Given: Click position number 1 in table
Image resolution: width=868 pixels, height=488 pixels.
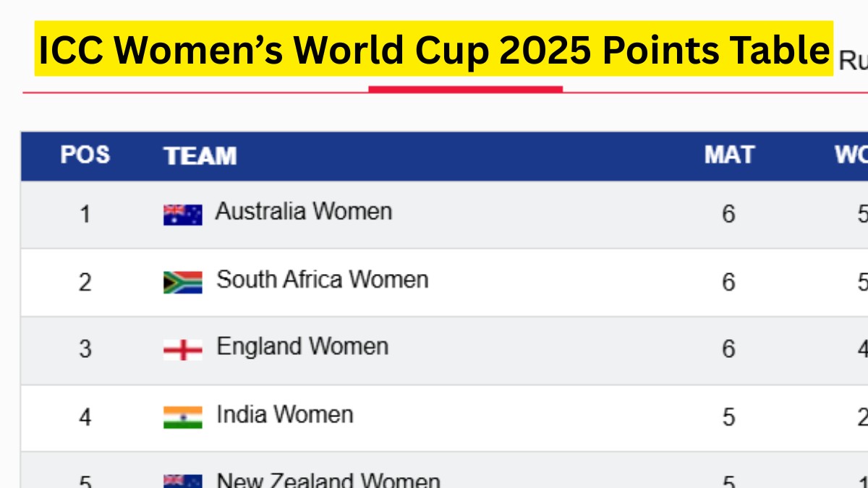Looking at the screenshot, I should tap(85, 215).
